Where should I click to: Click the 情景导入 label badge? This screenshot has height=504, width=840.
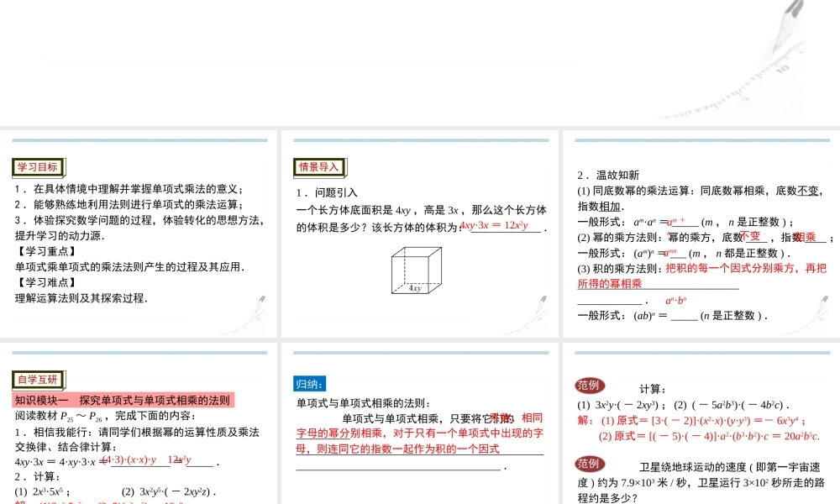(x=319, y=166)
